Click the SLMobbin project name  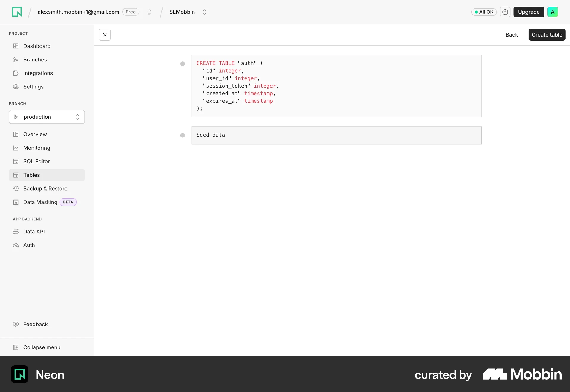pyautogui.click(x=182, y=12)
